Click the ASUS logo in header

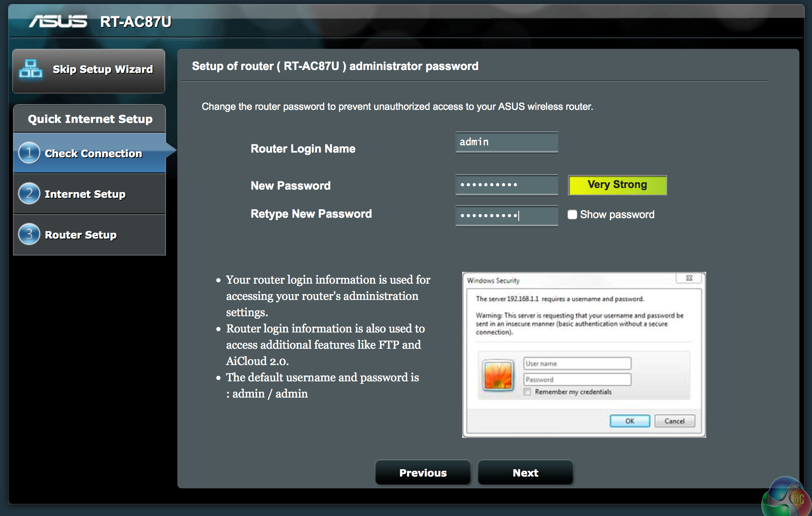click(x=58, y=21)
